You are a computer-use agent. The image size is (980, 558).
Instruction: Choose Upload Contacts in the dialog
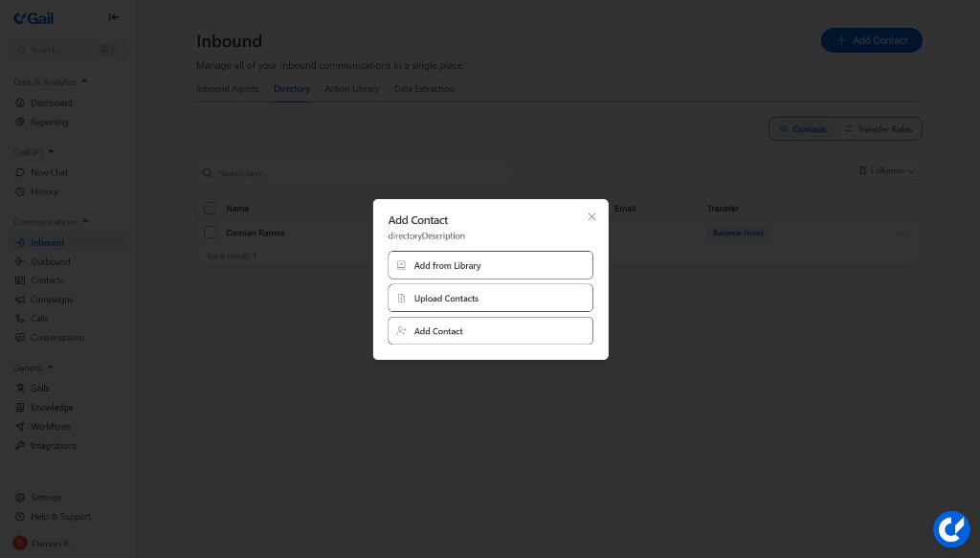[490, 298]
